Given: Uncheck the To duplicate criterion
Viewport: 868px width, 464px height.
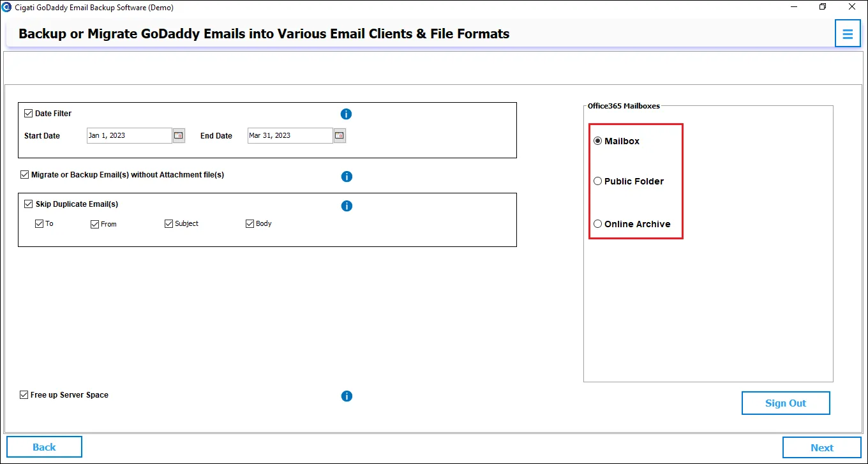Looking at the screenshot, I should point(39,224).
